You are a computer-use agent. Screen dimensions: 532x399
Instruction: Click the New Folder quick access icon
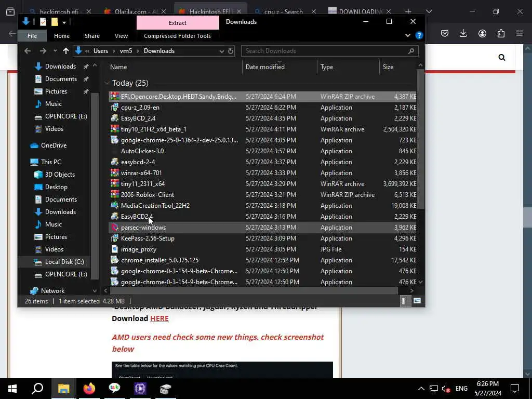pos(54,22)
